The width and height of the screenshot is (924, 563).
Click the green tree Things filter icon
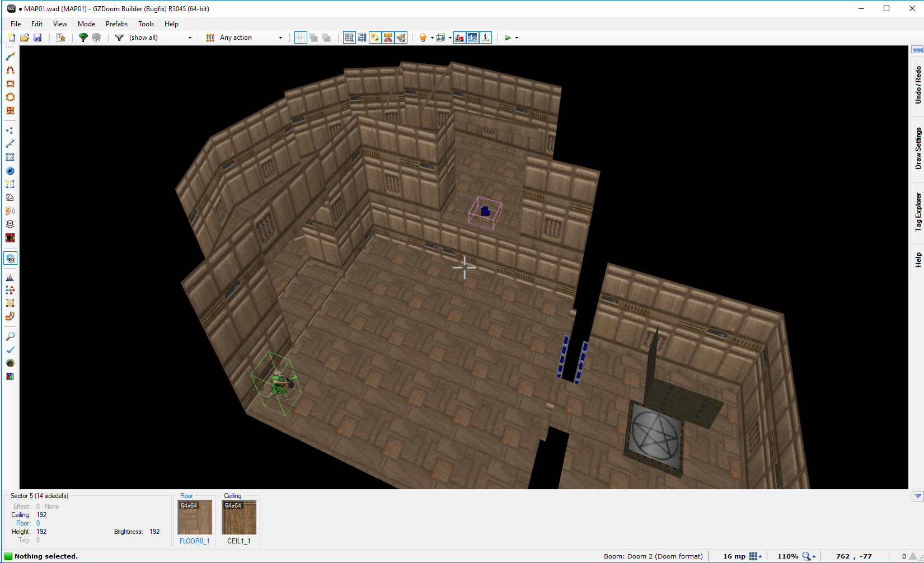coord(83,37)
